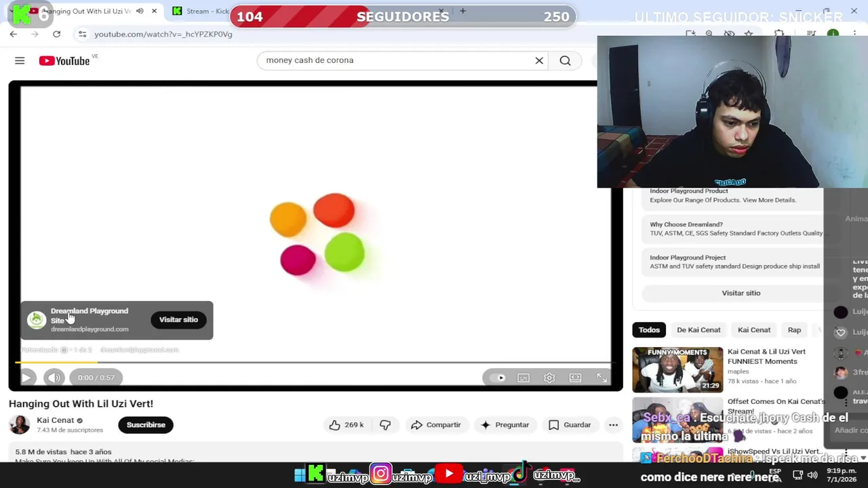Open the network tray icon
This screenshot has height=488, width=868.
pos(797,475)
